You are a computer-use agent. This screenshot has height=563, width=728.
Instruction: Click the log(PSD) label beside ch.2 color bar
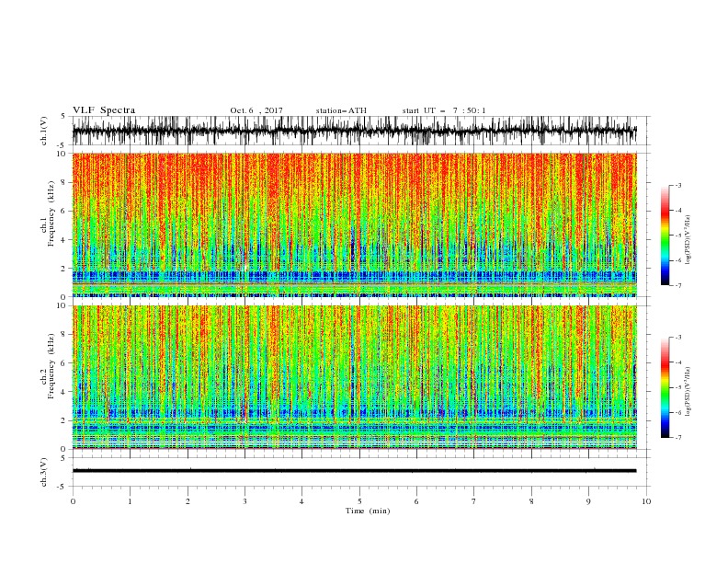tap(688, 391)
